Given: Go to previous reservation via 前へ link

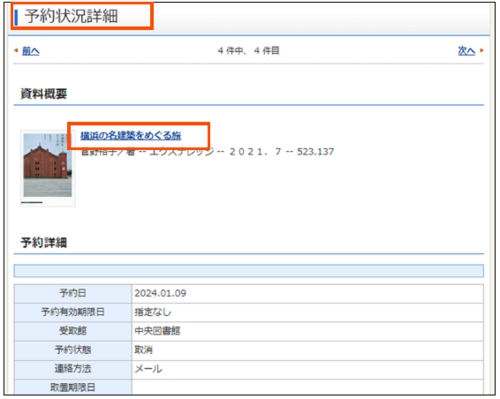Looking at the screenshot, I should coord(31,51).
